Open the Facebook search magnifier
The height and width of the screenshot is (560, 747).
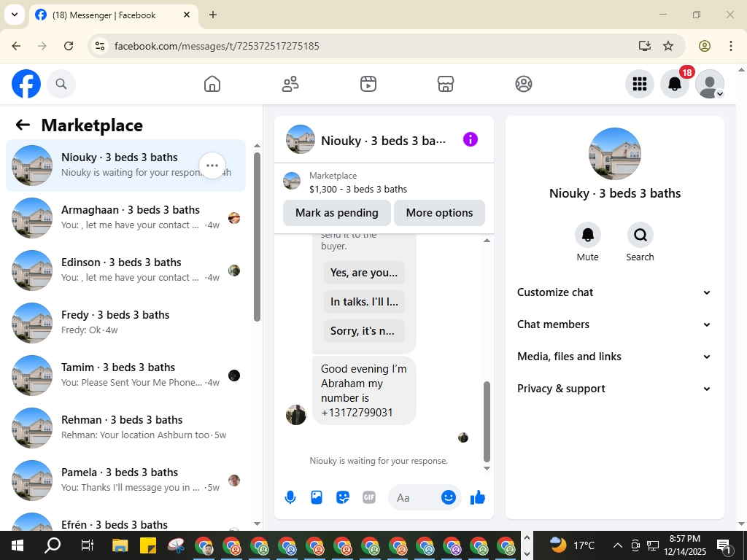[61, 84]
